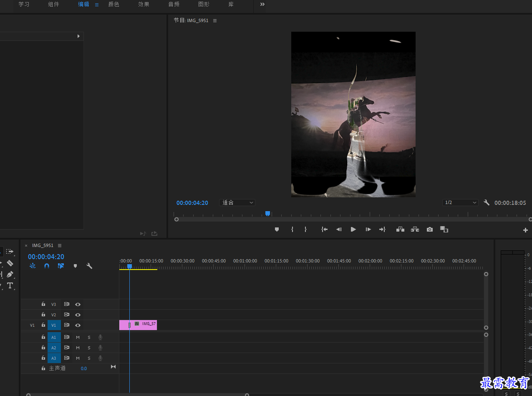This screenshot has width=532, height=396.
Task: Mute audio track A3
Action: (78, 358)
